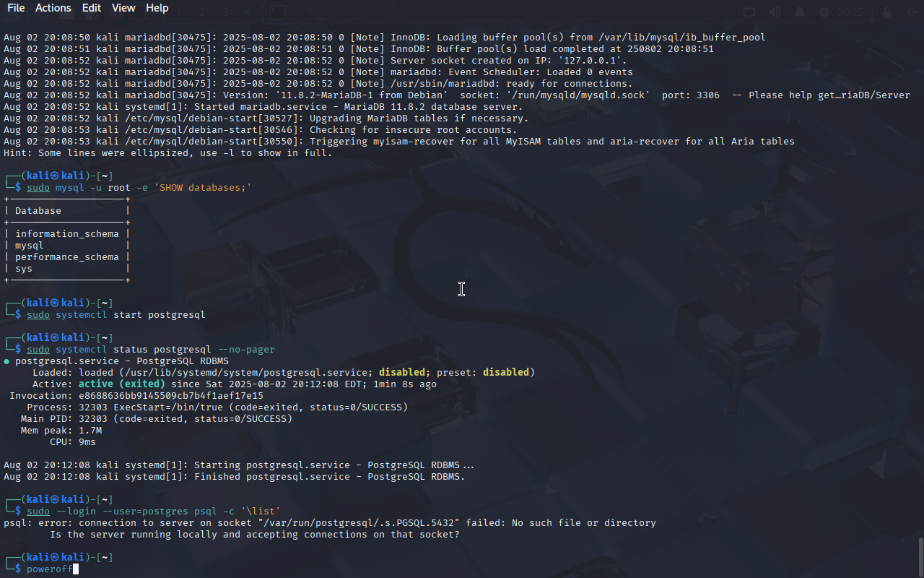Click the 'Upgrading MariaDB tables if necessary' line
Viewport: 924px width, 578px height.
(266, 118)
